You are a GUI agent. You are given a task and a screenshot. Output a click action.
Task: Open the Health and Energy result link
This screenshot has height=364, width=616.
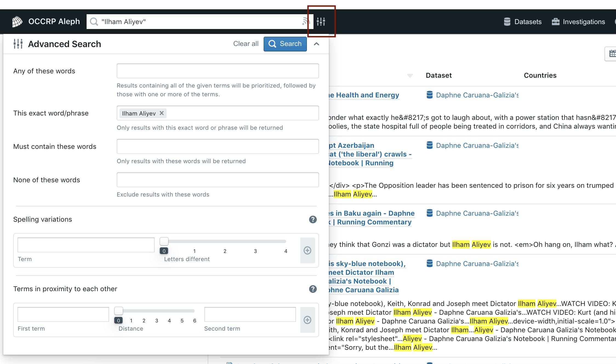pyautogui.click(x=364, y=95)
